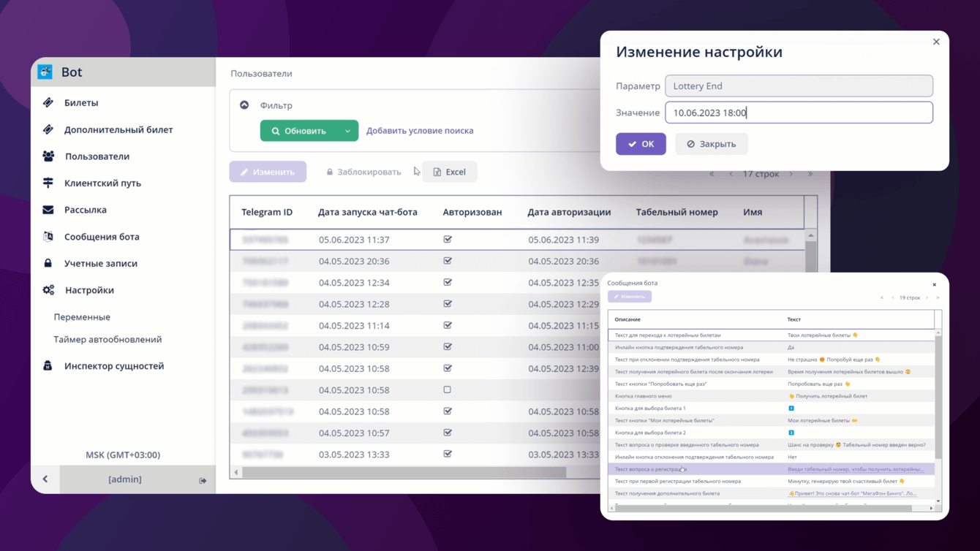
Task: Go to first page of Пользователи table
Action: click(x=712, y=174)
